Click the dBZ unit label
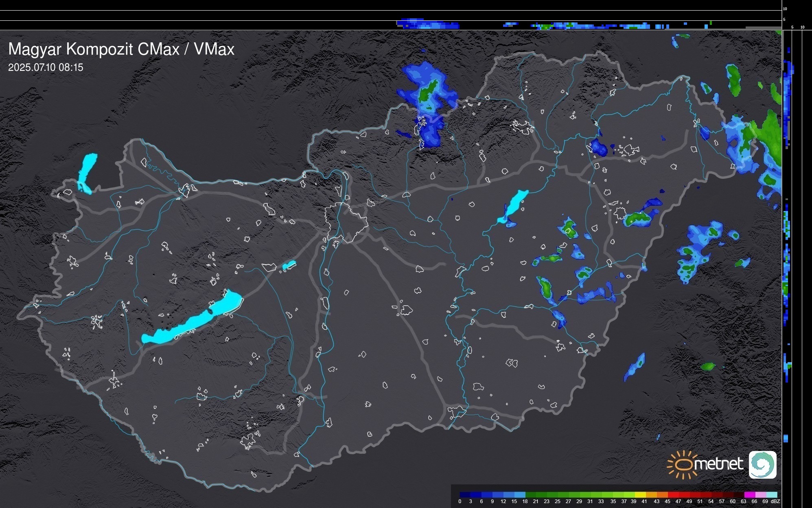 point(775,501)
